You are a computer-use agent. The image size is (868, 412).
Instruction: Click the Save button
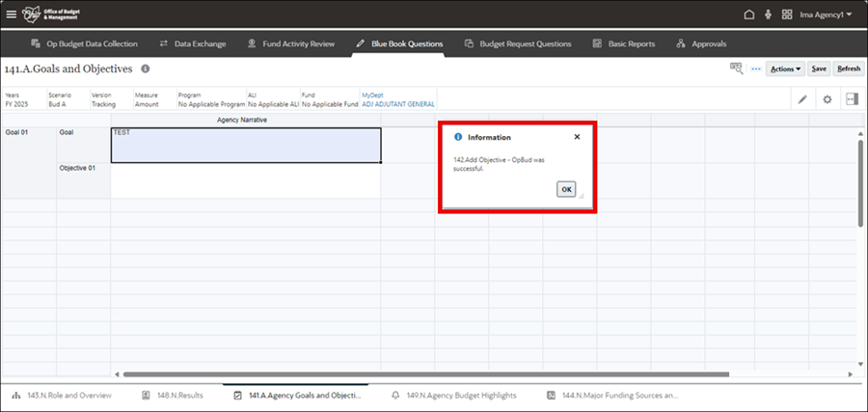tap(818, 69)
